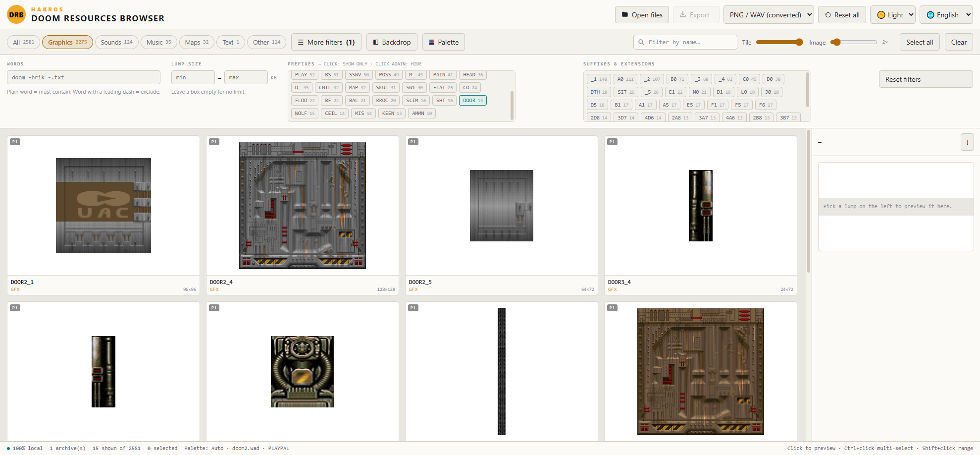Open the PNG / WAV format dropdown
The height and width of the screenshot is (455, 980).
pyautogui.click(x=769, y=15)
